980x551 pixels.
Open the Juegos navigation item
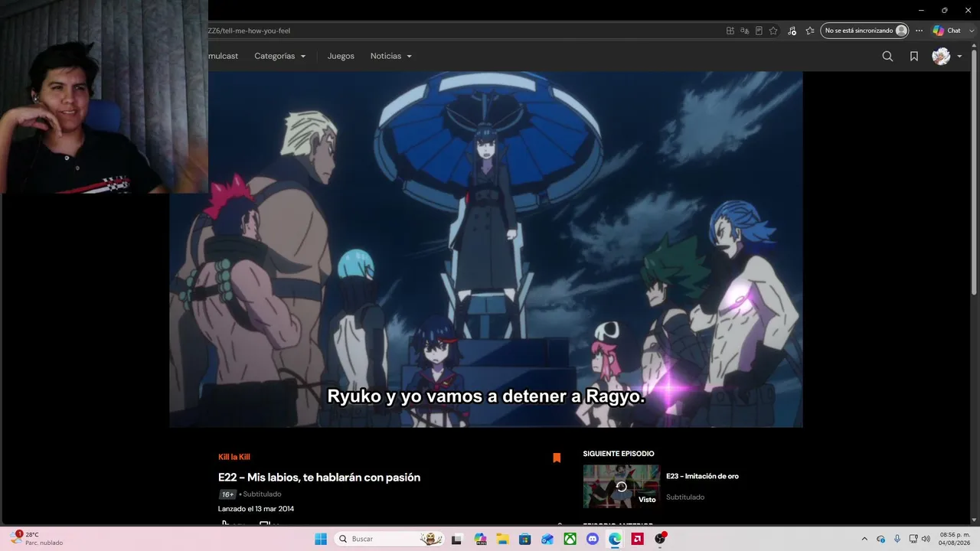(341, 56)
